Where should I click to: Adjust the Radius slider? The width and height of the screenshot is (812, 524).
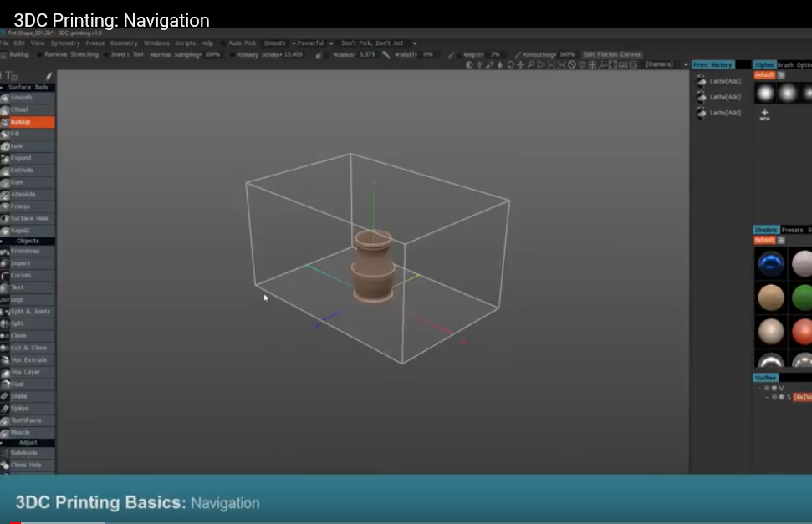click(355, 54)
